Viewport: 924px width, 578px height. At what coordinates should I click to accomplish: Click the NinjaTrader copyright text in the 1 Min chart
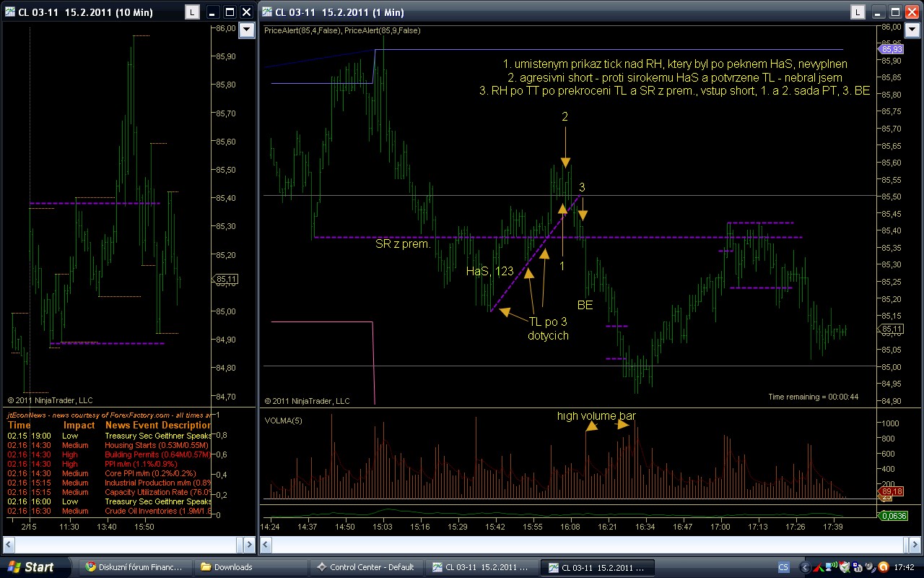(x=307, y=401)
